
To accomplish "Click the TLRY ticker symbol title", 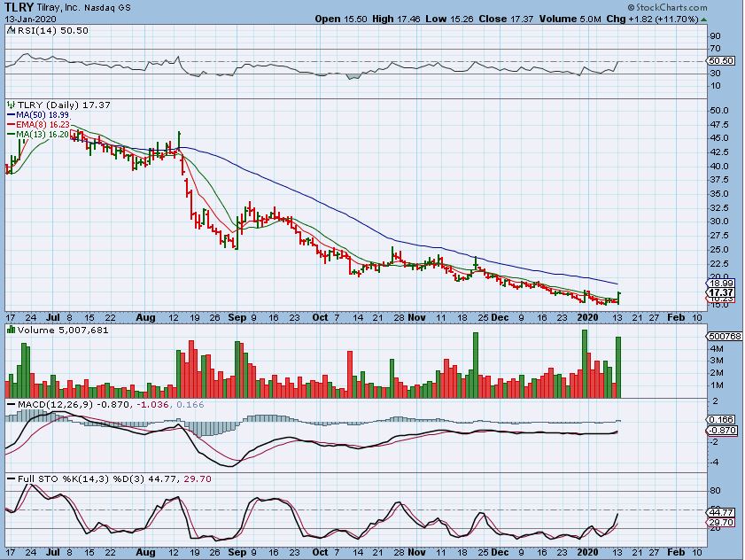I will coord(19,7).
